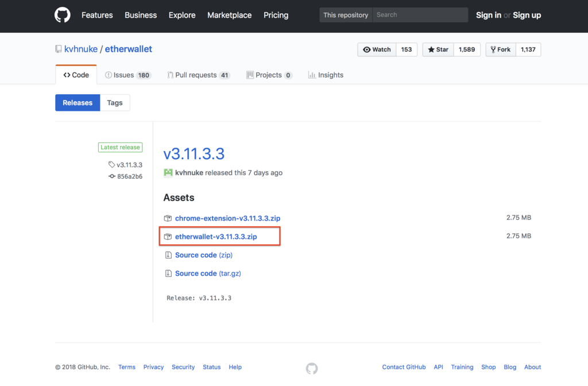Open the 1,137 forks count
Screen dimensions: 588x386
528,49
